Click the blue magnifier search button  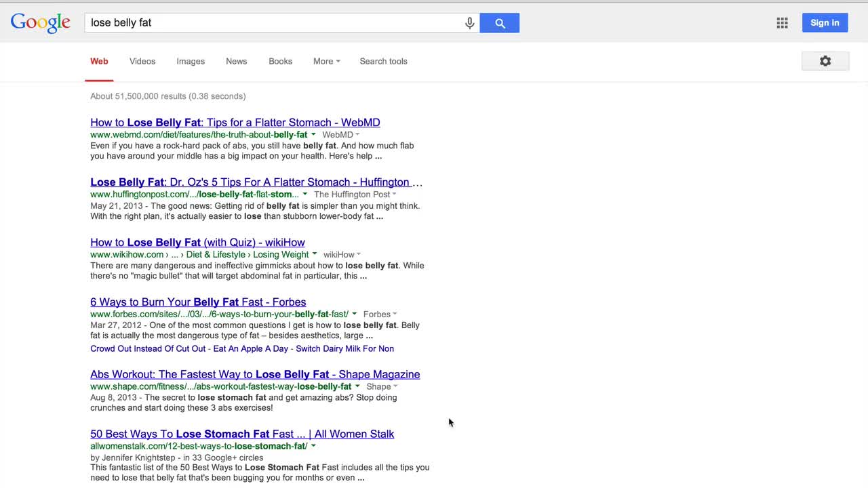500,23
